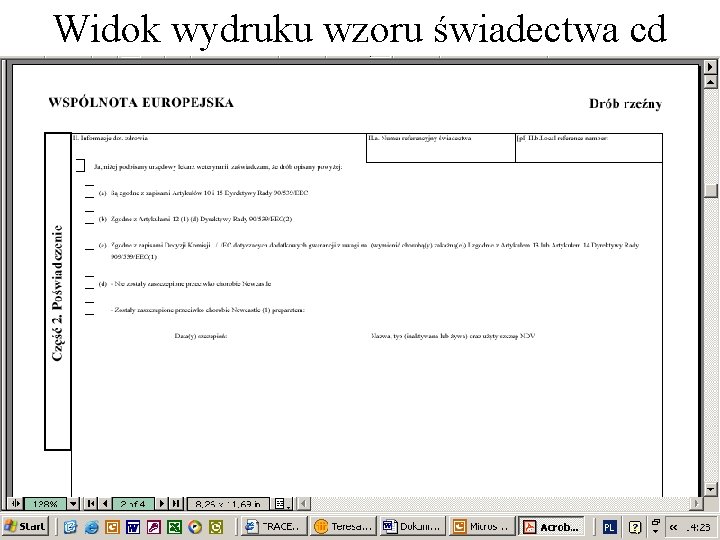Click the vertical scrollbar up arrow
The height and width of the screenshot is (540, 720).
coord(711,82)
